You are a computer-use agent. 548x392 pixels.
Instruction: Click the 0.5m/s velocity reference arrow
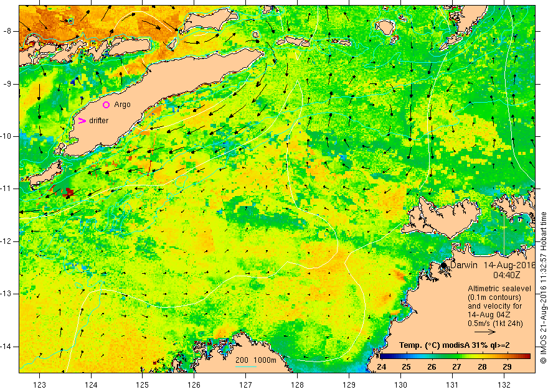485,332
